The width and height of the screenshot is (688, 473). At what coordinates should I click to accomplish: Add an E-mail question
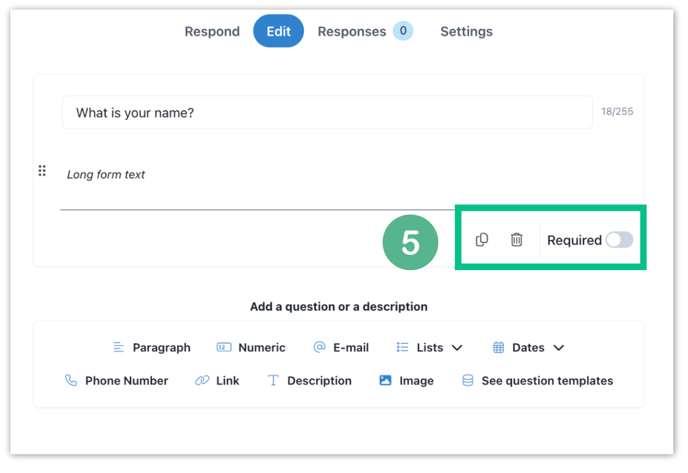[x=341, y=348]
